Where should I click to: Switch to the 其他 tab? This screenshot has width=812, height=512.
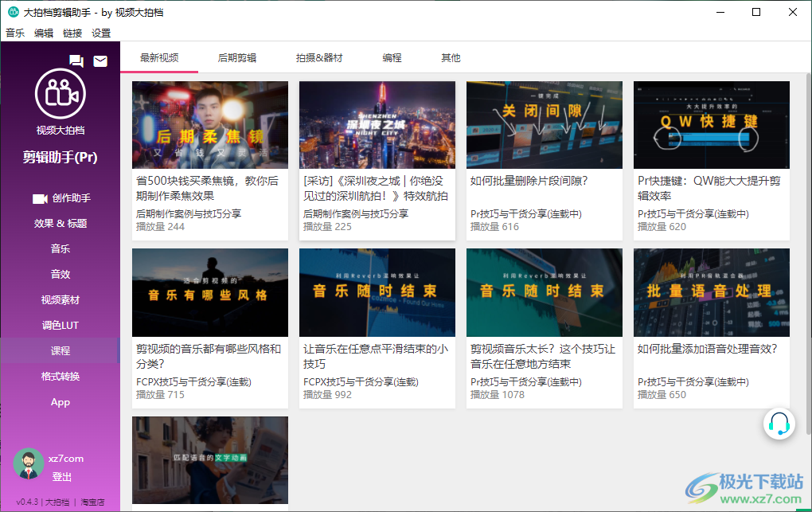tap(451, 57)
